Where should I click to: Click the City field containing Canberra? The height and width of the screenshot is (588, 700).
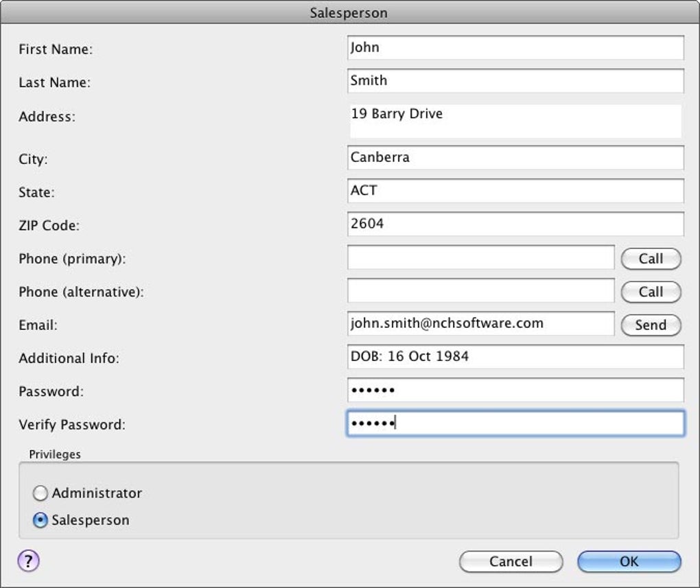click(515, 158)
